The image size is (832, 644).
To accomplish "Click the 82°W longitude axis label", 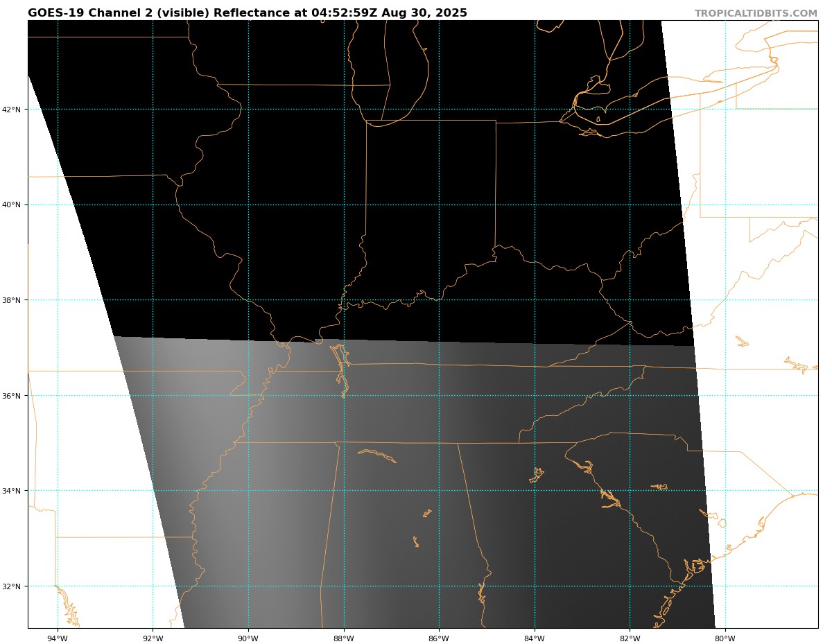I will tap(630, 638).
